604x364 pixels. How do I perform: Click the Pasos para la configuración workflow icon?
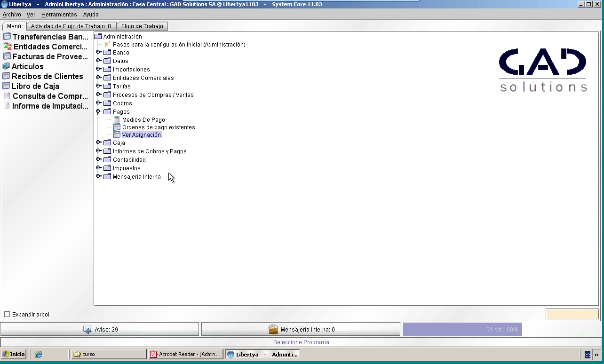click(107, 44)
